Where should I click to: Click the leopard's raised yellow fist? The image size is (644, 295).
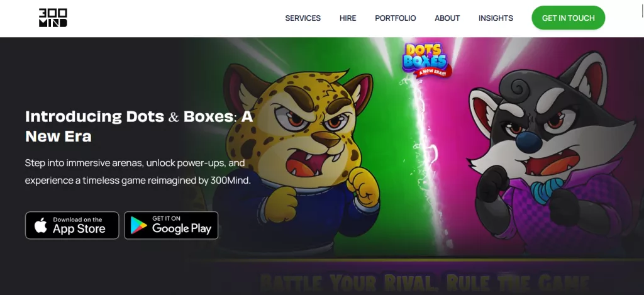364,186
